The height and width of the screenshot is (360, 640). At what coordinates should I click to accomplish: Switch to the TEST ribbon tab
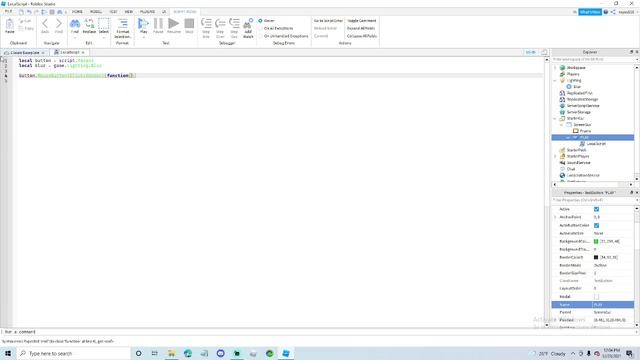coord(113,12)
